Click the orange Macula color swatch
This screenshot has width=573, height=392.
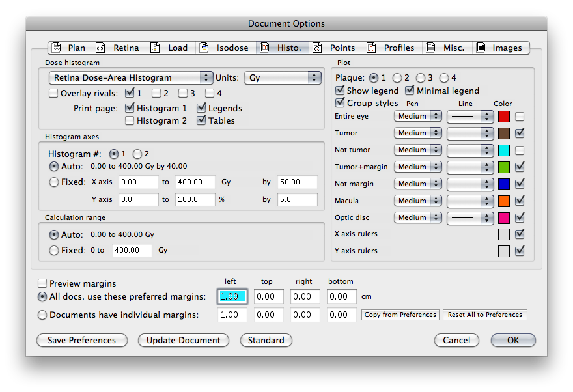(504, 201)
